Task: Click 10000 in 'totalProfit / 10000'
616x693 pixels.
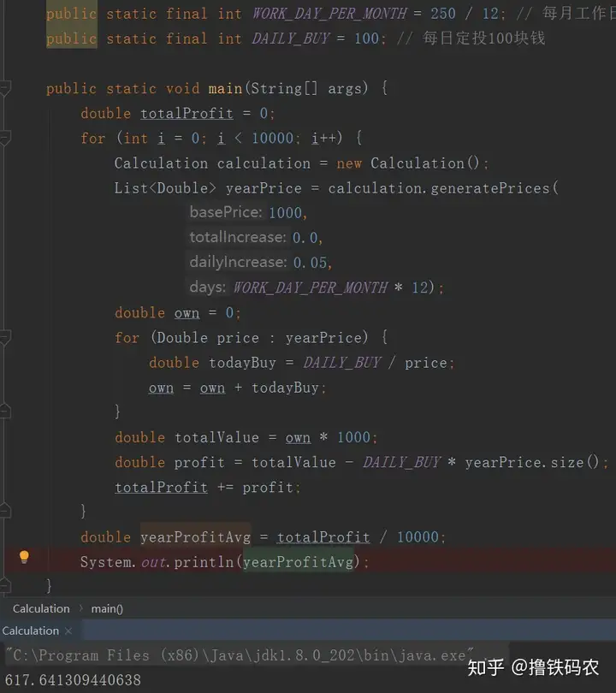Action: coord(418,537)
